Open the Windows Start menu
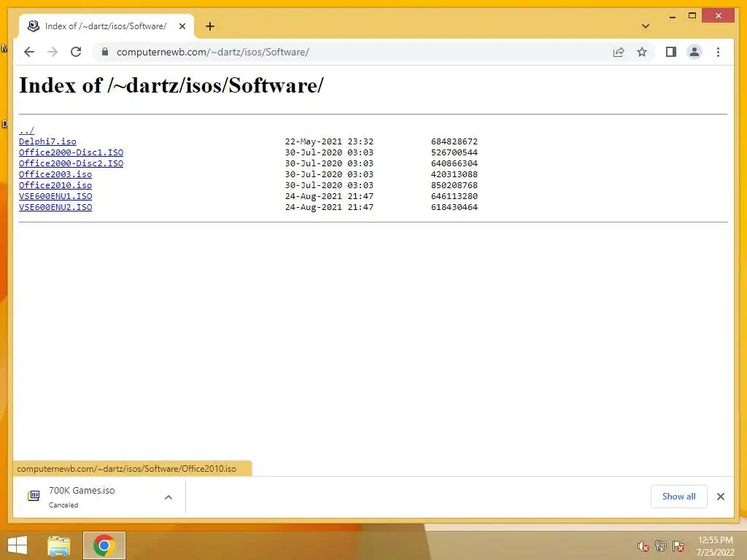Screen dimensions: 747x560 18,545
